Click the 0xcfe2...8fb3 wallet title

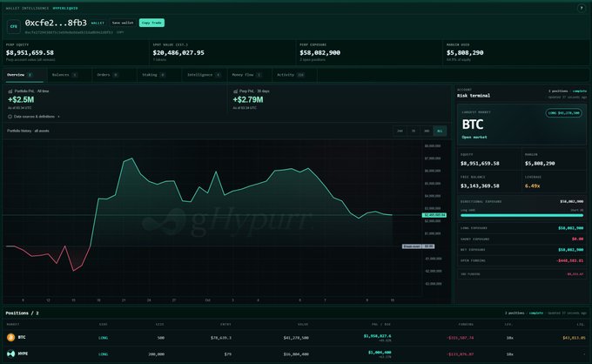[56, 23]
